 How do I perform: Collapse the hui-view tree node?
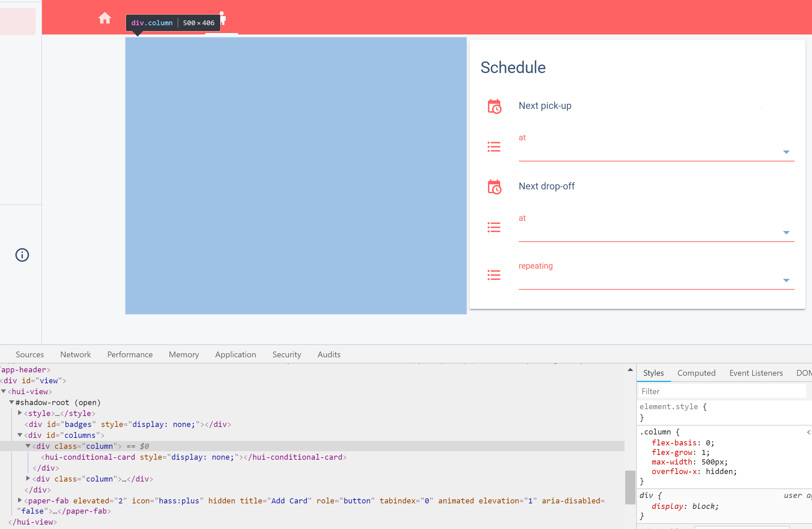click(3, 391)
